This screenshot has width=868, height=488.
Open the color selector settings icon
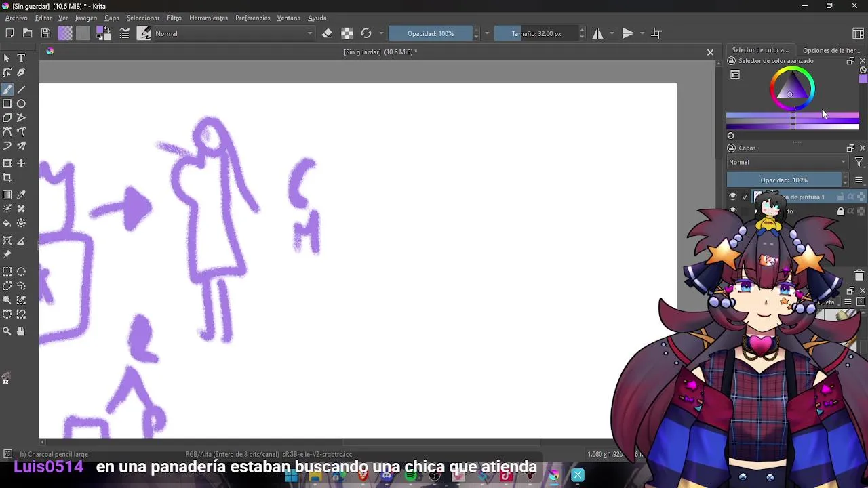click(735, 75)
